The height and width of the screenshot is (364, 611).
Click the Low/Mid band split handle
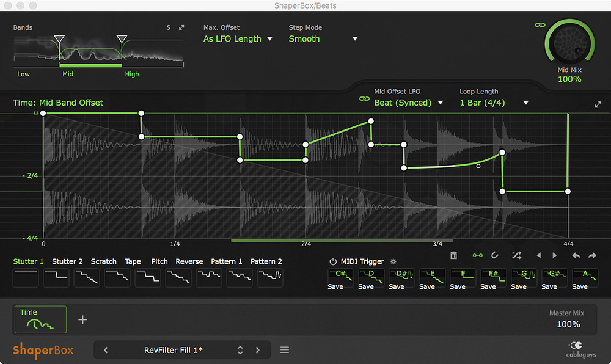(x=59, y=39)
